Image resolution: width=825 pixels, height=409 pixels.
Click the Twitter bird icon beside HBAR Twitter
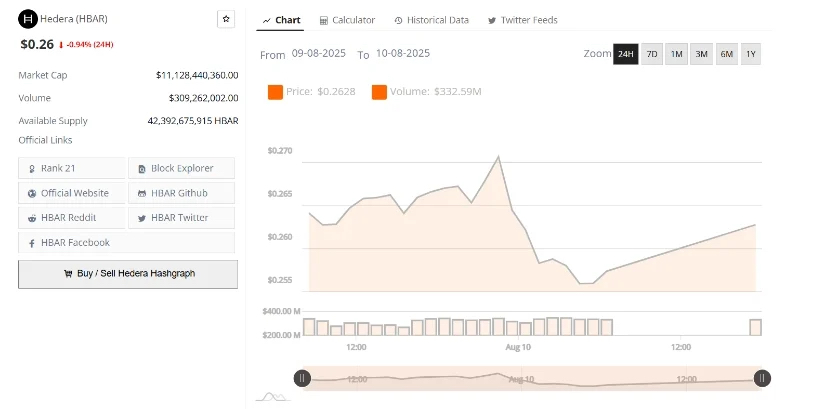142,218
